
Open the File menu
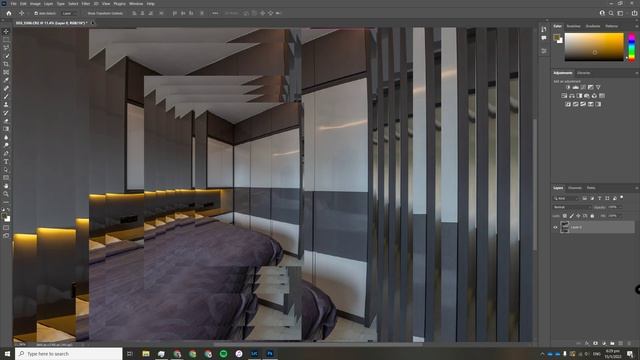pyautogui.click(x=13, y=3)
